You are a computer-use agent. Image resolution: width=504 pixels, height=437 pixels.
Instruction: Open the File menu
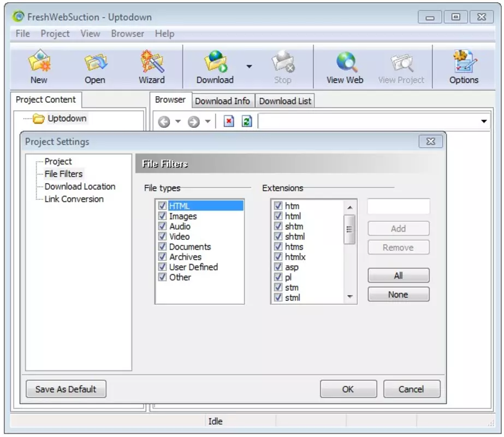[x=23, y=34]
